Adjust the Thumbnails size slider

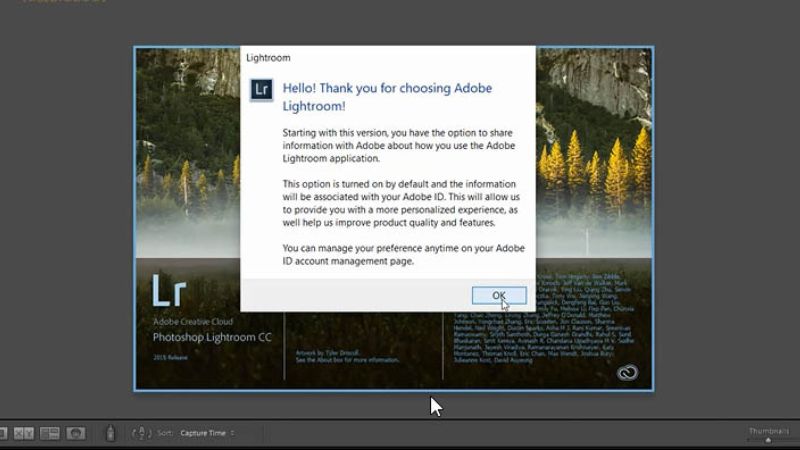pos(768,440)
